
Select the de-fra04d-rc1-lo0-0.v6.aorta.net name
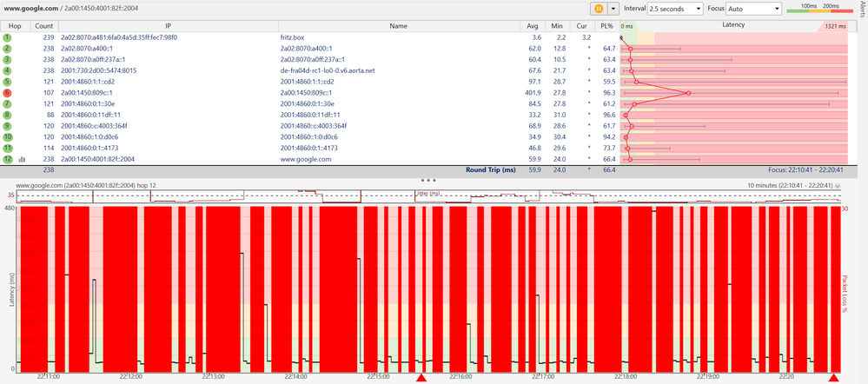pyautogui.click(x=328, y=70)
